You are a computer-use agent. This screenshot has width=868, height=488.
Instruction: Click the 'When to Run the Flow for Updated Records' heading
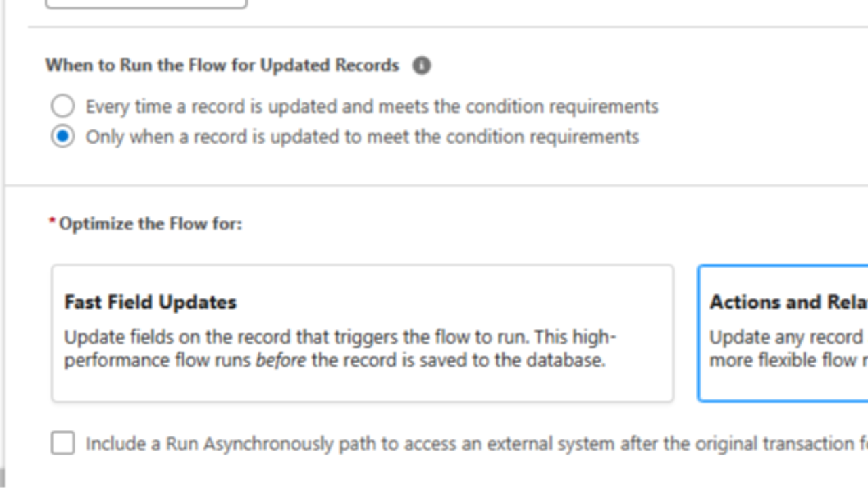coord(222,66)
